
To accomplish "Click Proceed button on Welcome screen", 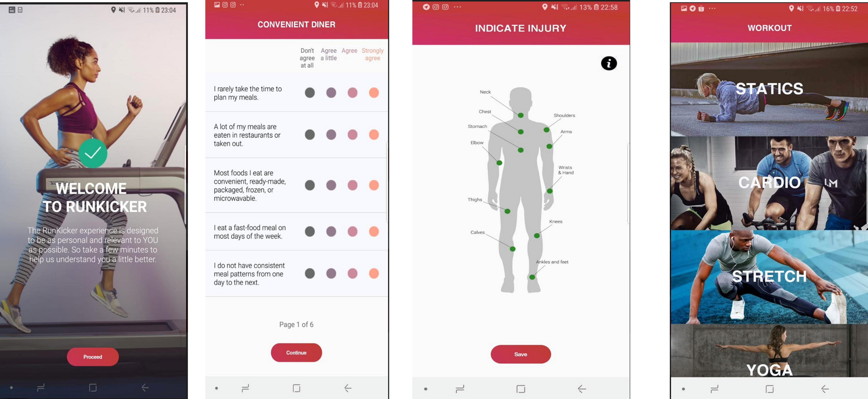I will (x=93, y=357).
